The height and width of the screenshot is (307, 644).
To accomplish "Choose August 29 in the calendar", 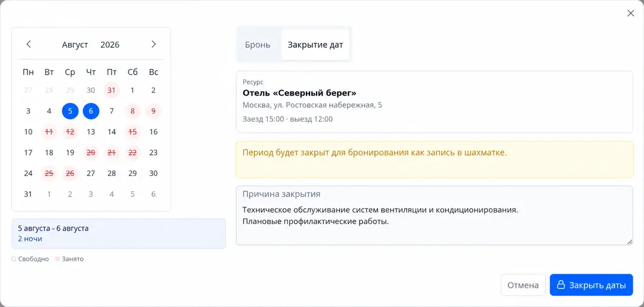I will 132,173.
